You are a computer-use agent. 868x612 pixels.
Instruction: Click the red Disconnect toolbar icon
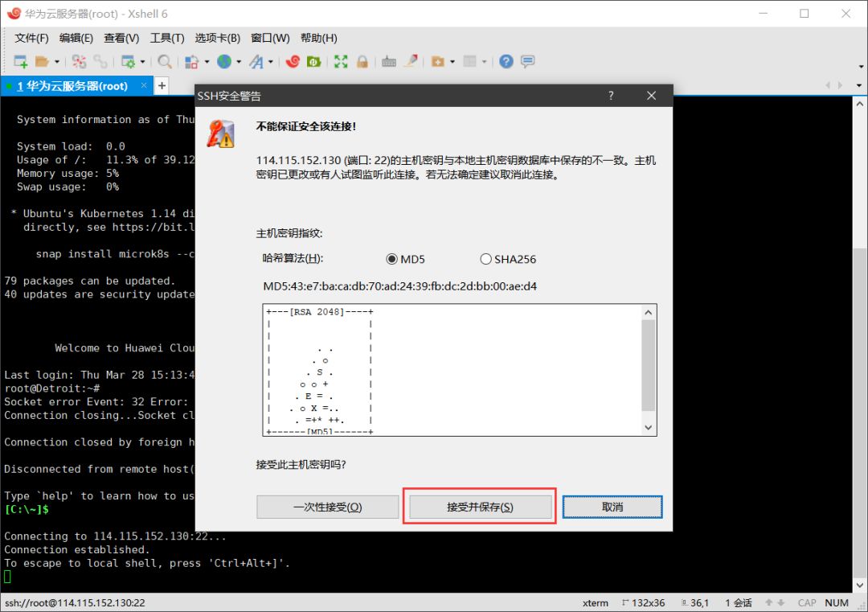point(79,61)
